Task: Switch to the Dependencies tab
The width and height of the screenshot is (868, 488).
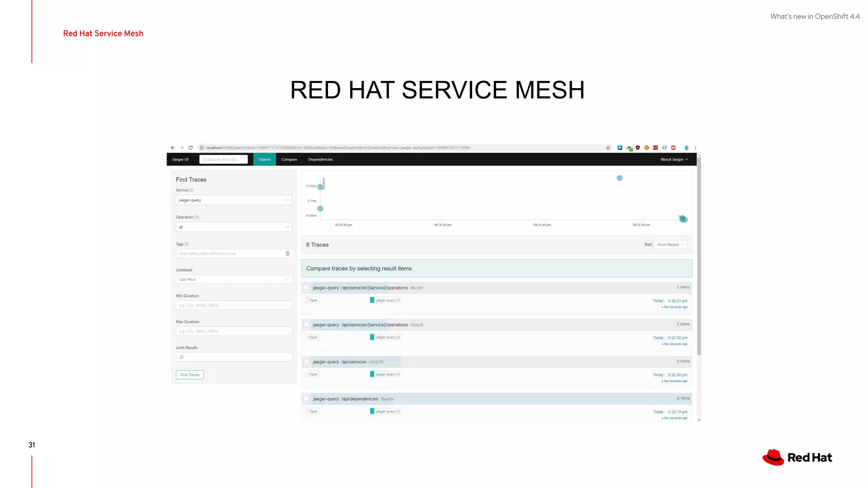Action: [x=320, y=159]
